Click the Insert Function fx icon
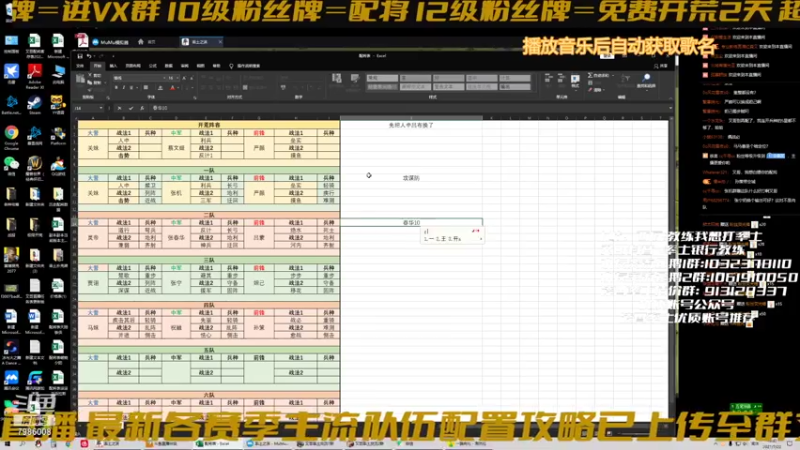 tap(142, 108)
